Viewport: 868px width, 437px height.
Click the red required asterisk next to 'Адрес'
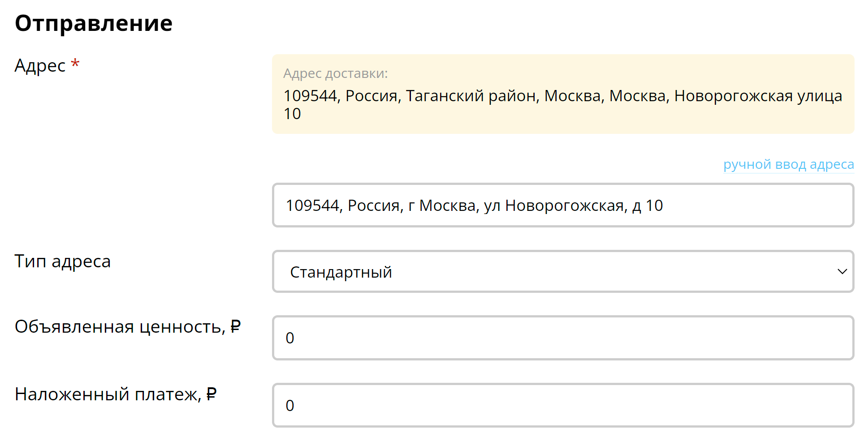point(75,63)
